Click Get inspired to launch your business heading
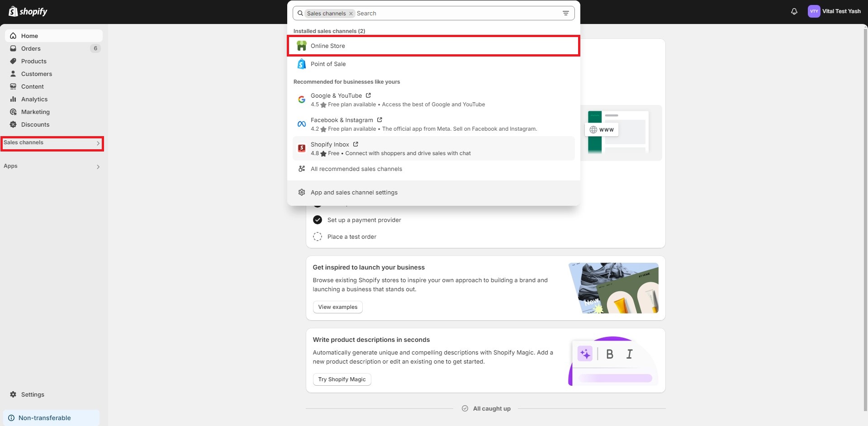868x426 pixels. click(369, 267)
